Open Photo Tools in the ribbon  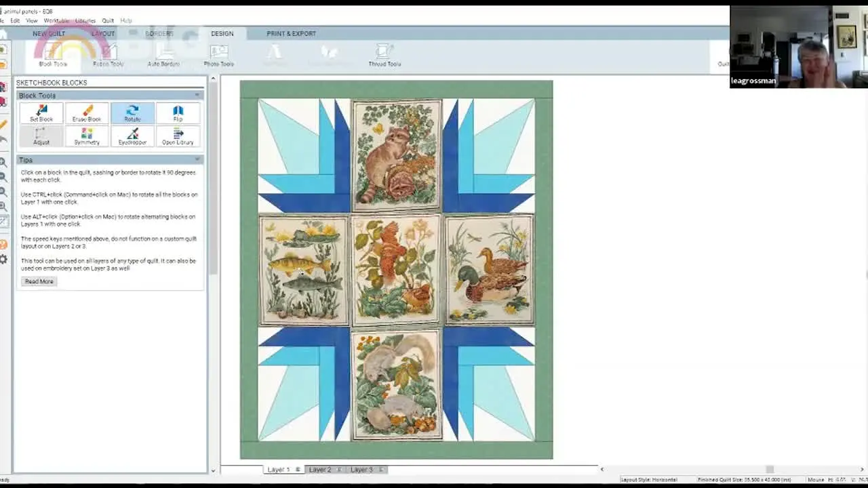click(218, 56)
